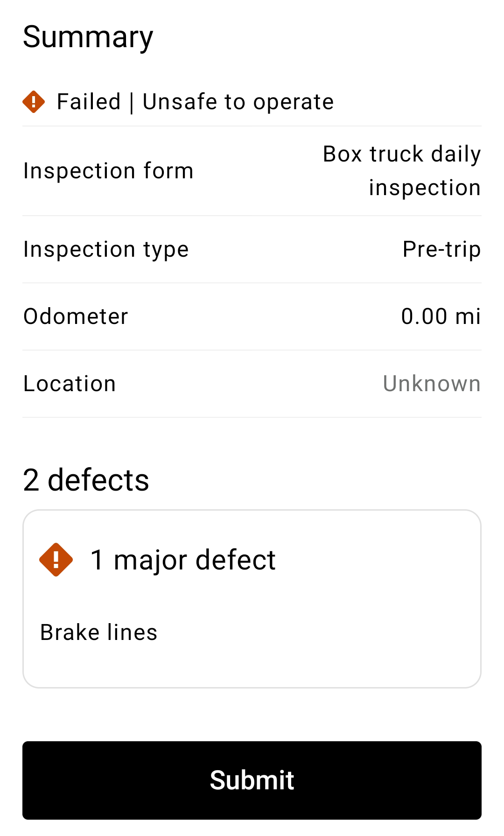The width and height of the screenshot is (504, 836).
Task: Tap the Inspection type label
Action: 106,249
